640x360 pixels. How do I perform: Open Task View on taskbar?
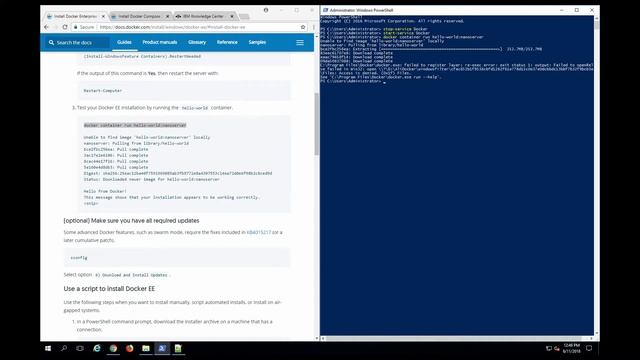80,349
